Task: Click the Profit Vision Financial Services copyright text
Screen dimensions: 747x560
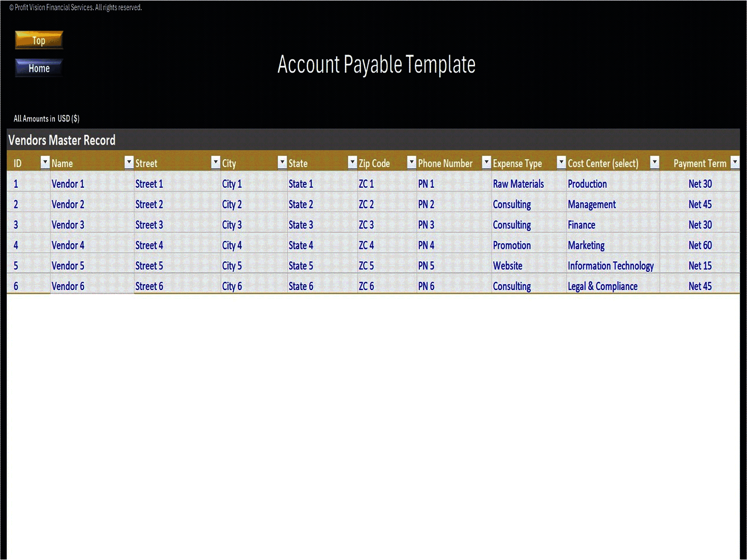Action: pyautogui.click(x=75, y=7)
